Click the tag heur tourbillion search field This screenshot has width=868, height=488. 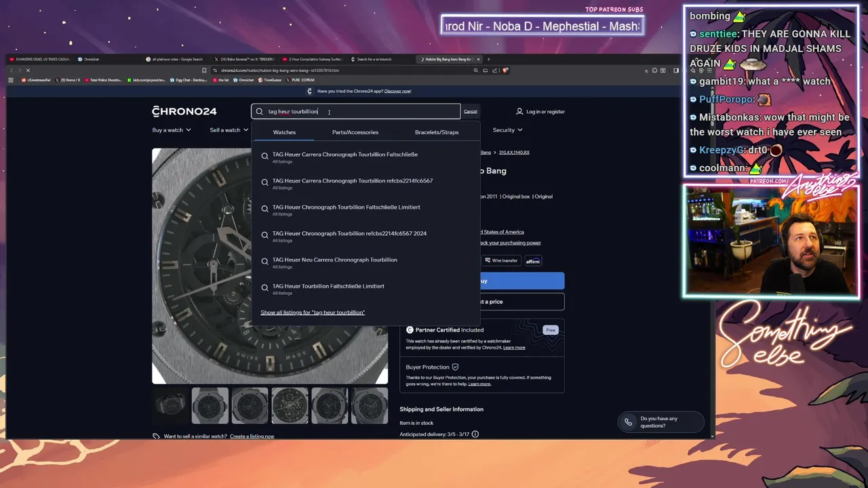(355, 112)
